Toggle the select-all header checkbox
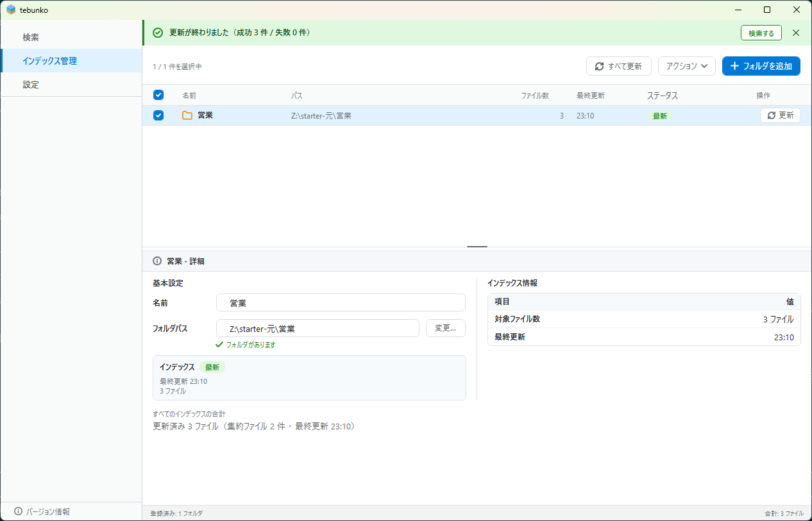This screenshot has height=521, width=812. 158,95
